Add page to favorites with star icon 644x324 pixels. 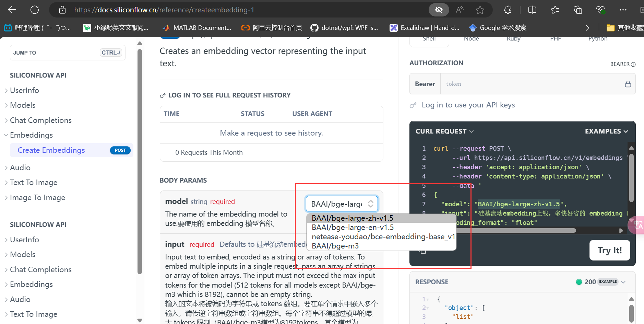[480, 10]
